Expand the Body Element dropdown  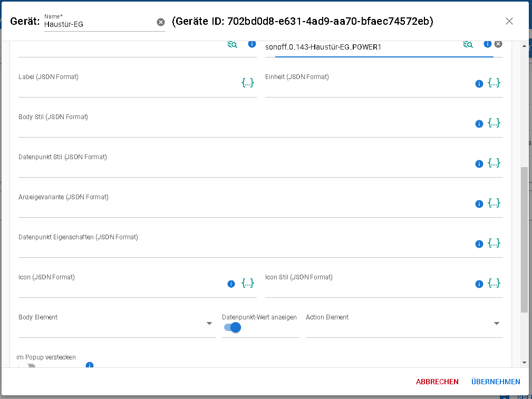point(209,324)
